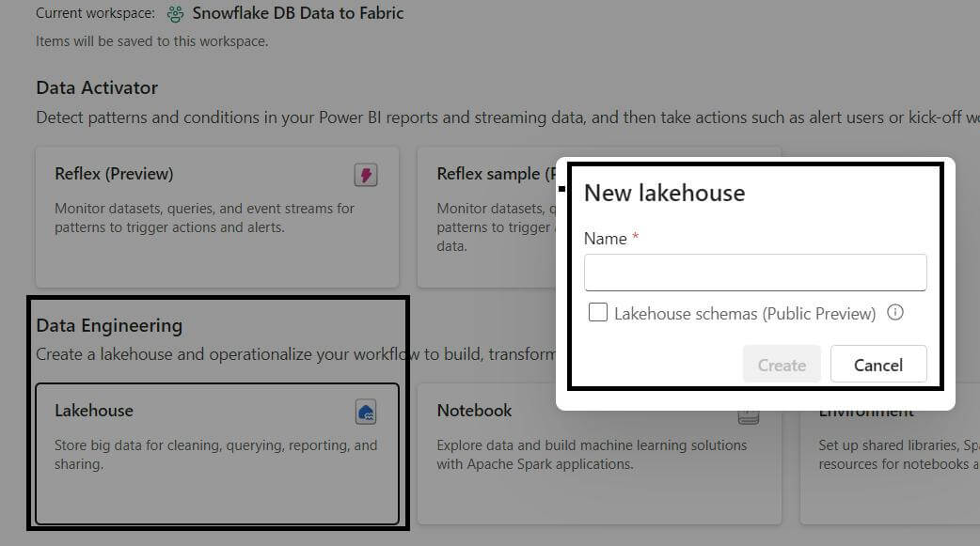Click the Lakehouse card icon

[366, 413]
